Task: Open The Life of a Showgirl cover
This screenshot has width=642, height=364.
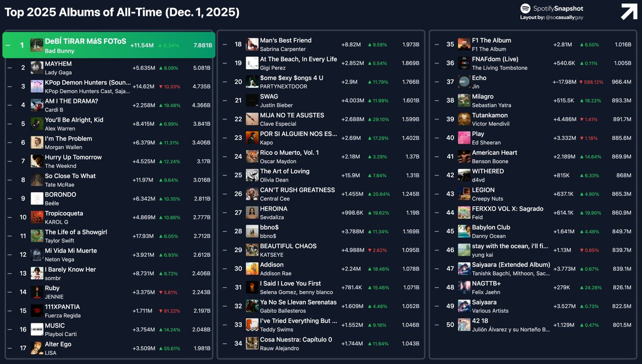Action: [x=37, y=236]
